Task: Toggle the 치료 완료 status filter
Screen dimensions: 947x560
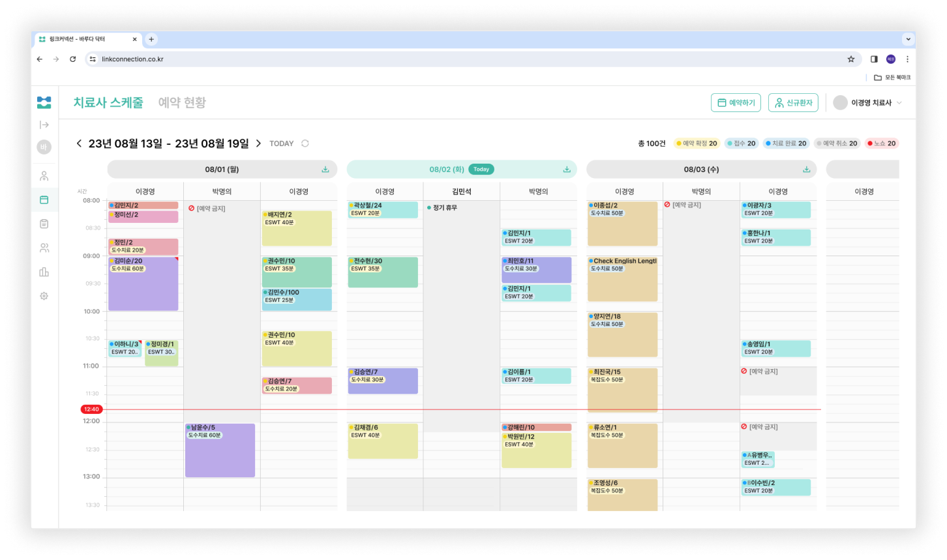Action: click(x=786, y=143)
